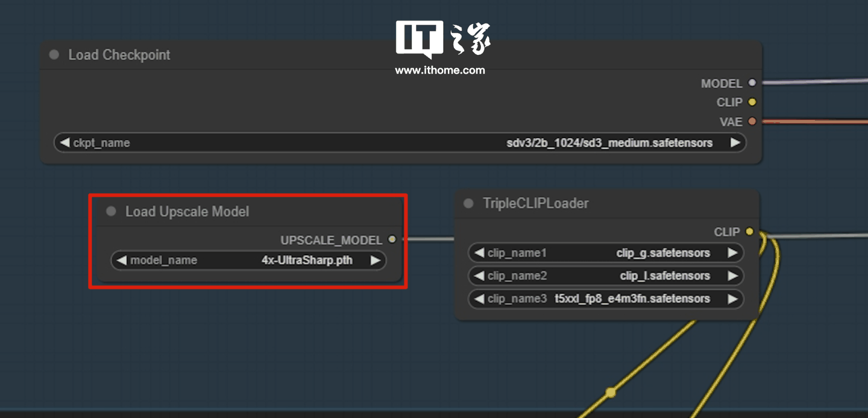Select next clip_name3 with right arrow
Image resolution: width=868 pixels, height=418 pixels.
click(732, 299)
